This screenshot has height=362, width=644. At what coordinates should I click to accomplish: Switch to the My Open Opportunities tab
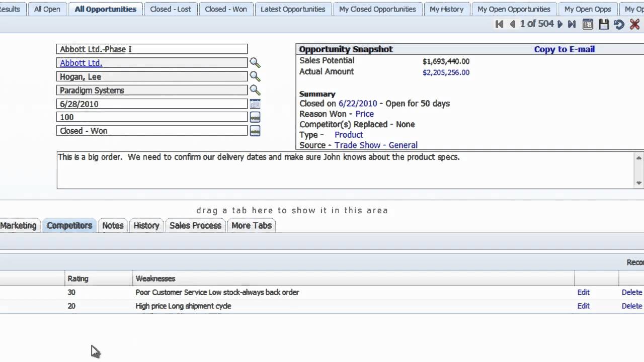(x=514, y=9)
